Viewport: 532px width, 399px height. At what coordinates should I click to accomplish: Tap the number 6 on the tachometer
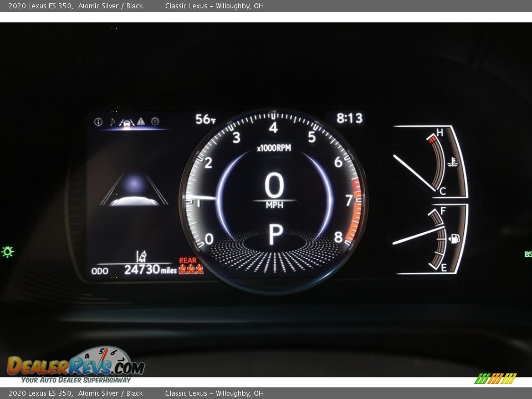[338, 162]
